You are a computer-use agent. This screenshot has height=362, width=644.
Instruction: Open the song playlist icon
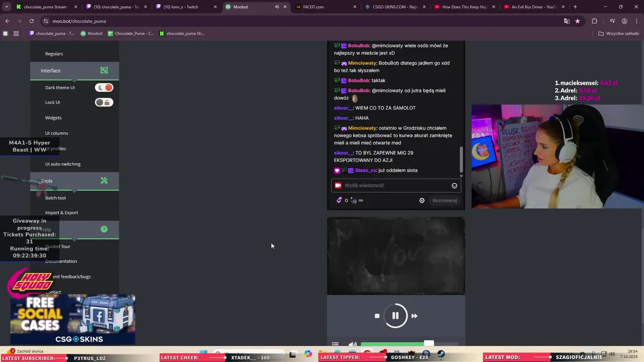coord(336,344)
